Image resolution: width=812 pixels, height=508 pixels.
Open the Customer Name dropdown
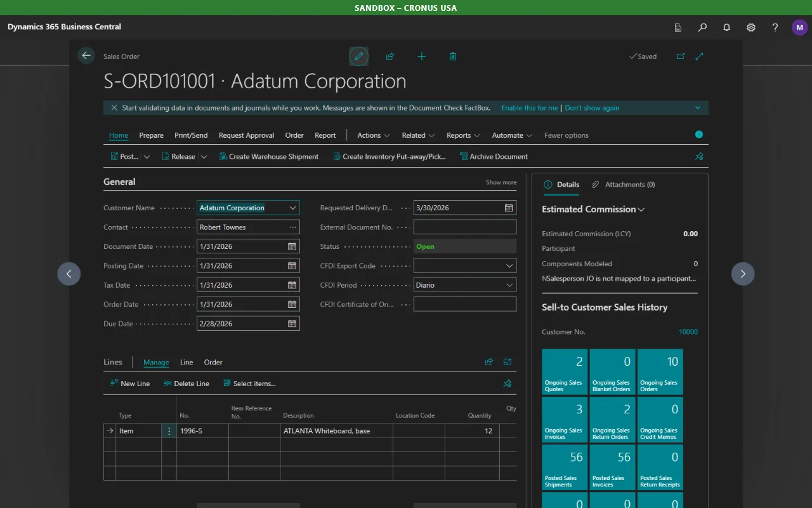click(x=292, y=208)
